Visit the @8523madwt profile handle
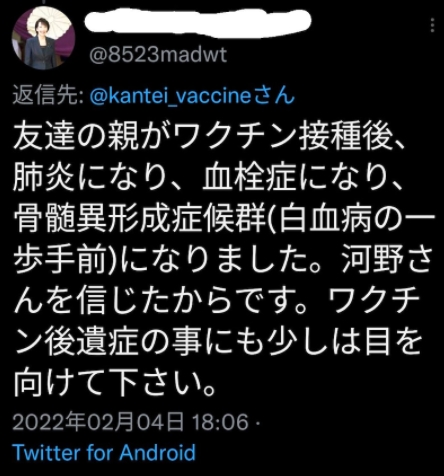This screenshot has height=476, width=444. pos(158,55)
